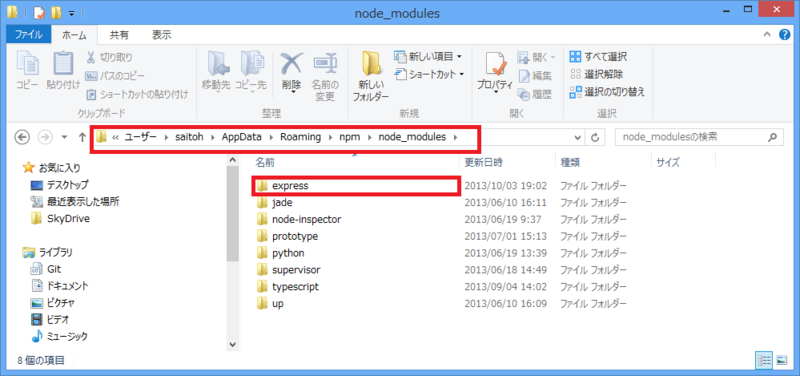Open Desktop (デスクトップ) in favorites
Image resolution: width=800 pixels, height=376 pixels.
coord(60,184)
